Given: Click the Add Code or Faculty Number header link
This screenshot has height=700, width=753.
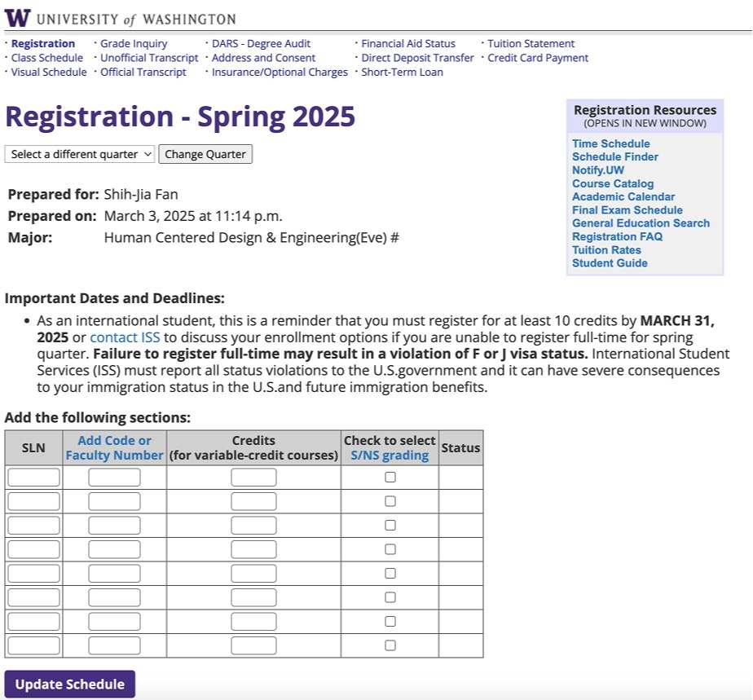Looking at the screenshot, I should click(x=114, y=448).
